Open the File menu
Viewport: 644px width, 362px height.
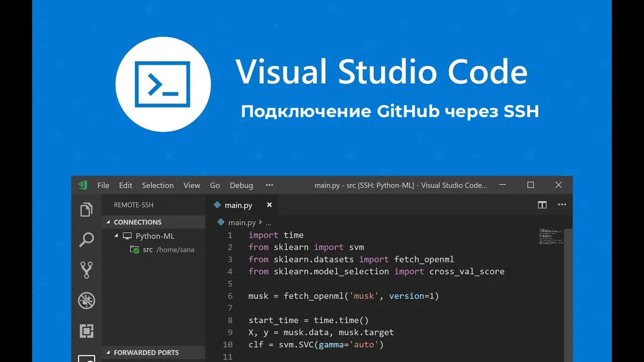click(103, 185)
